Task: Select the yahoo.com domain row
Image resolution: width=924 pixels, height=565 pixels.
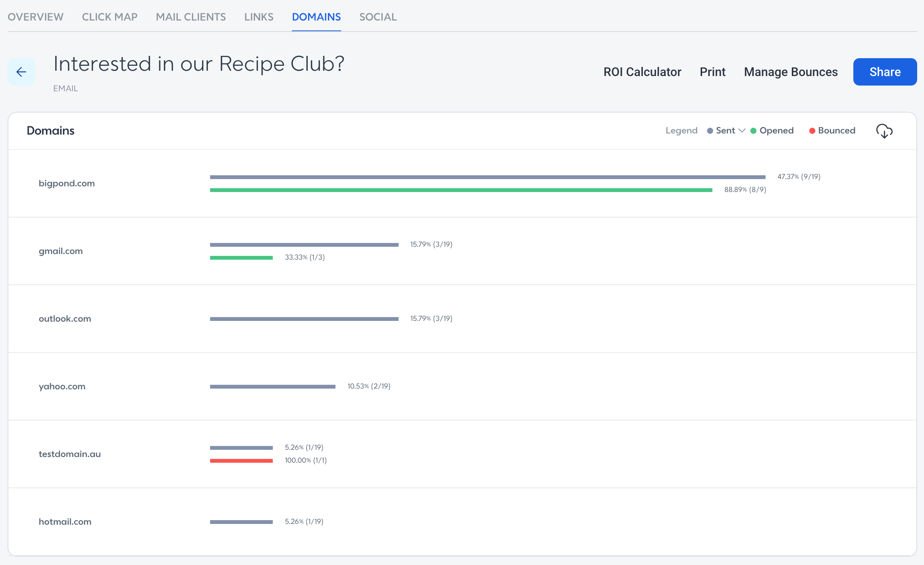Action: 462,386
